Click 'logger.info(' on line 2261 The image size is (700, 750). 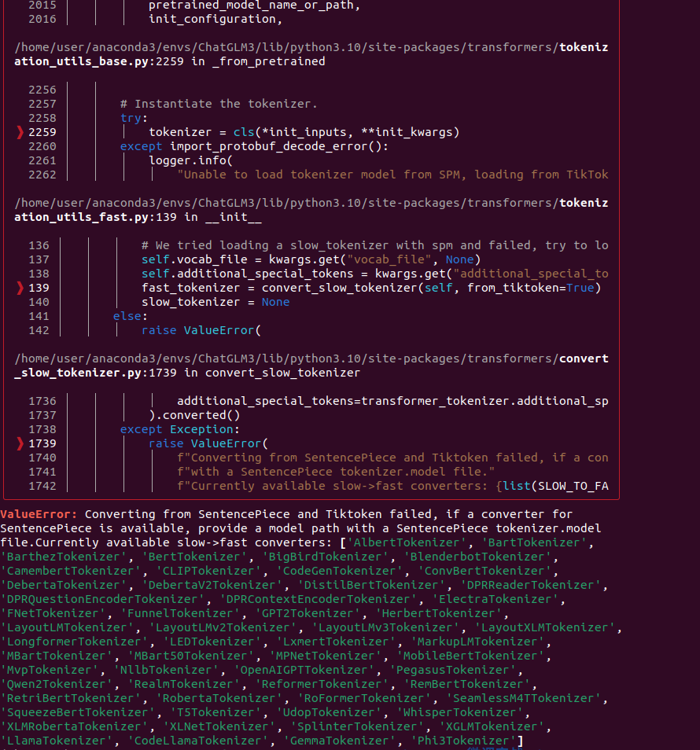pyautogui.click(x=190, y=160)
